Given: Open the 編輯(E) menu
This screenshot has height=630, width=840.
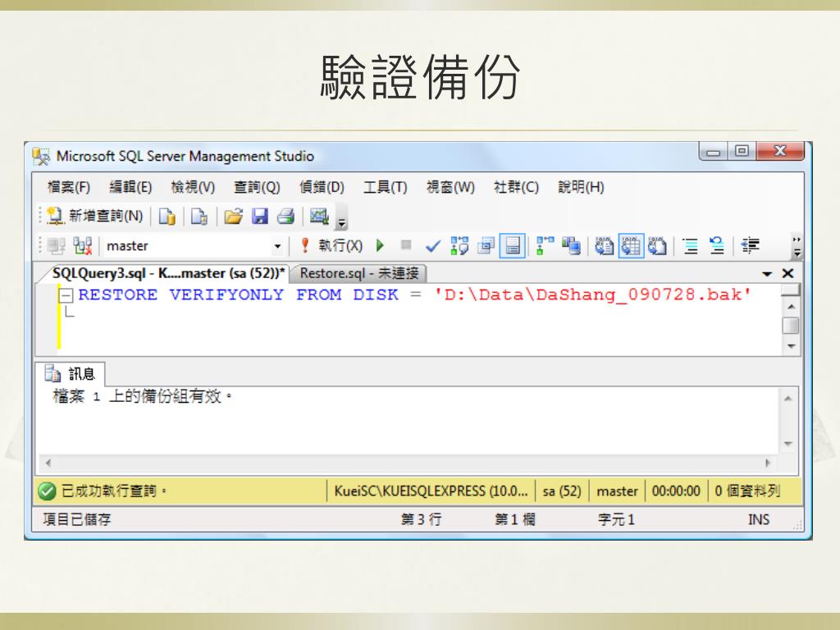Looking at the screenshot, I should coord(130,187).
